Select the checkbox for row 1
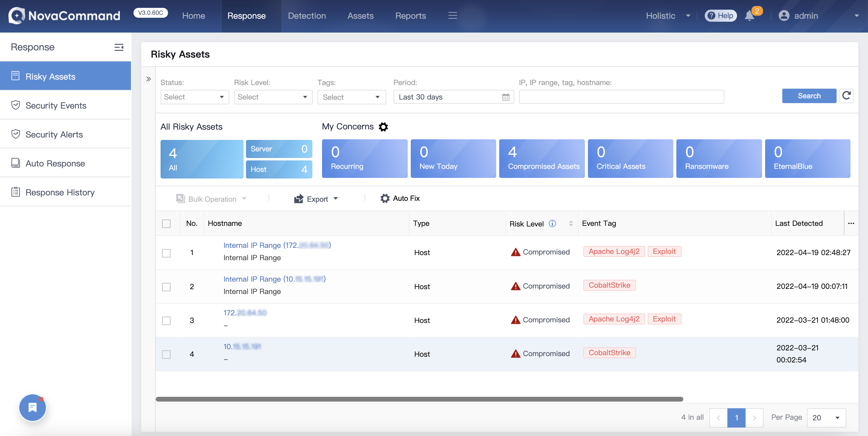 166,253
